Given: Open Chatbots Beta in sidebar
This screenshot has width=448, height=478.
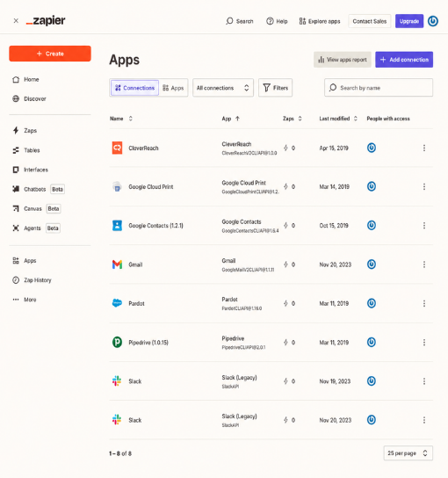Looking at the screenshot, I should point(39,189).
